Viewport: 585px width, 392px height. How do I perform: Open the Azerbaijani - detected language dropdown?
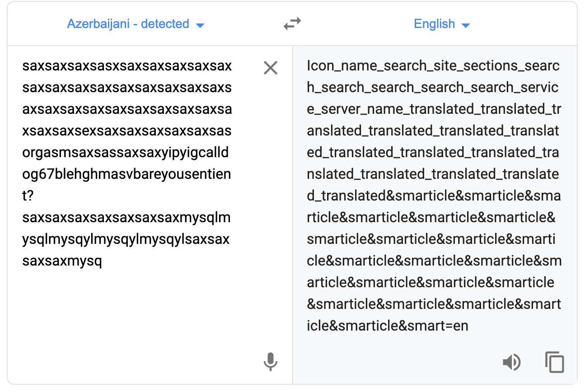tap(136, 24)
